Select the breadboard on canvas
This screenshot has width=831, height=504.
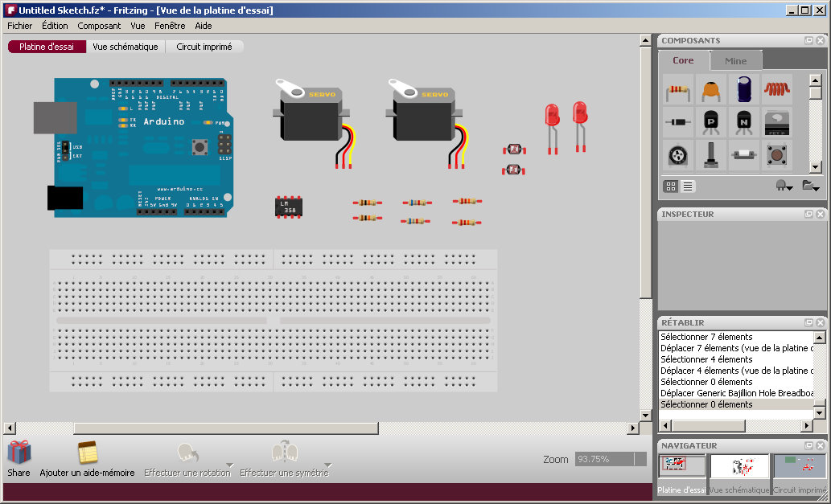point(274,320)
